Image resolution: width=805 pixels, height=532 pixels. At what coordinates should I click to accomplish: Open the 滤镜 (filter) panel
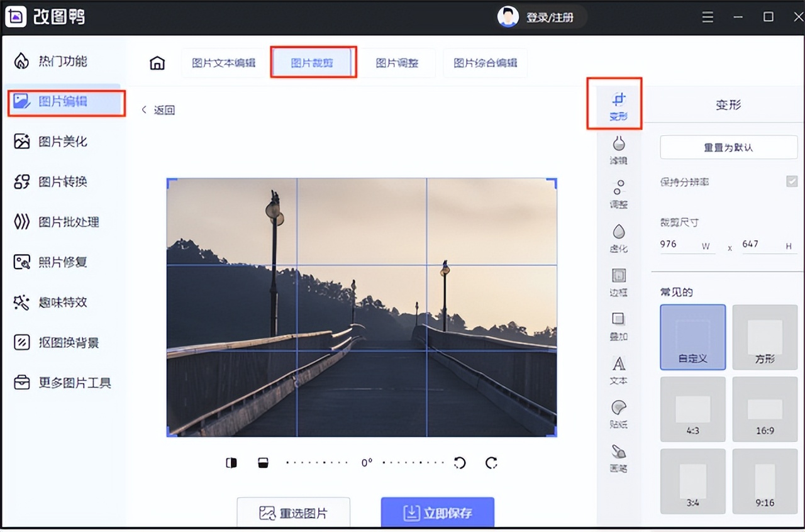click(618, 151)
